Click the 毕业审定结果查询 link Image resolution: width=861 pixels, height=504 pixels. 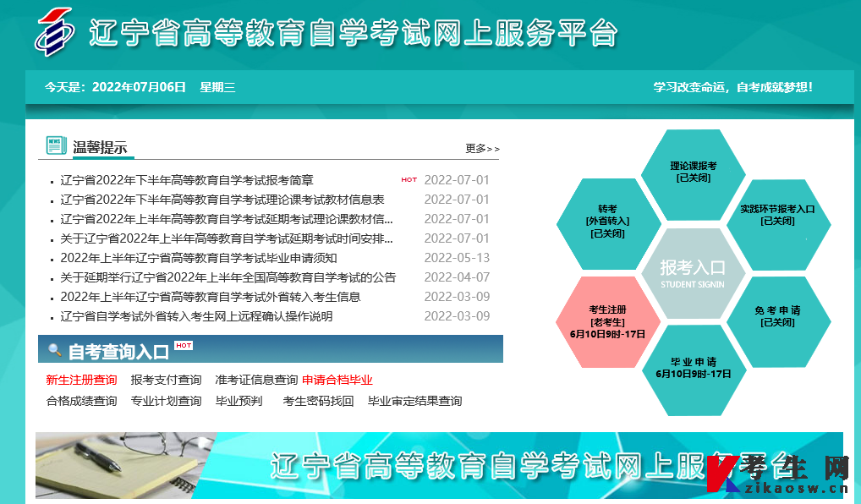click(414, 401)
